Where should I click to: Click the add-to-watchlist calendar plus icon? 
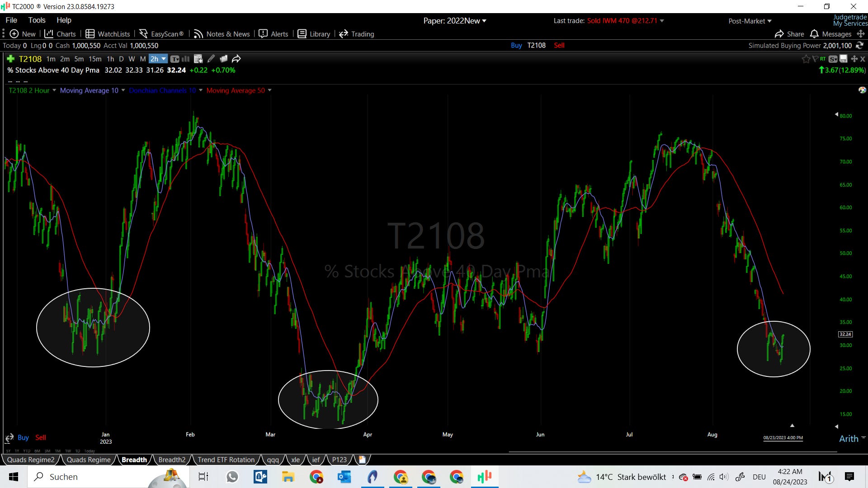point(198,59)
